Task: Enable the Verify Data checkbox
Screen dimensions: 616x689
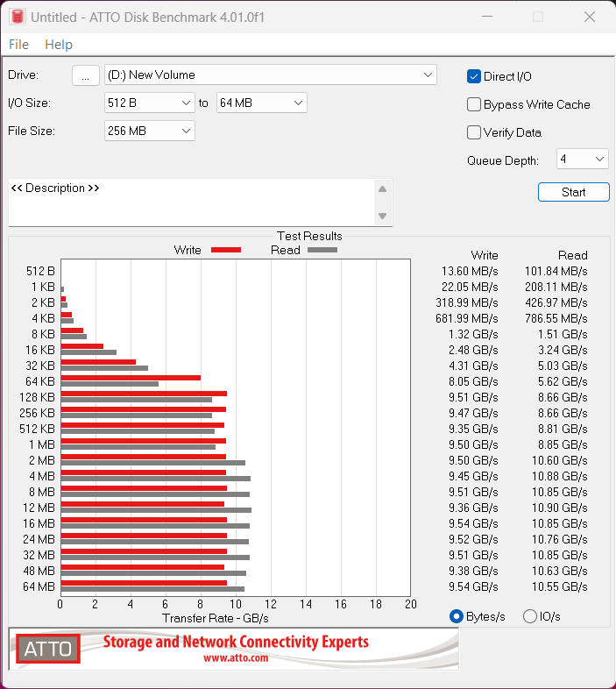Action: [x=474, y=132]
